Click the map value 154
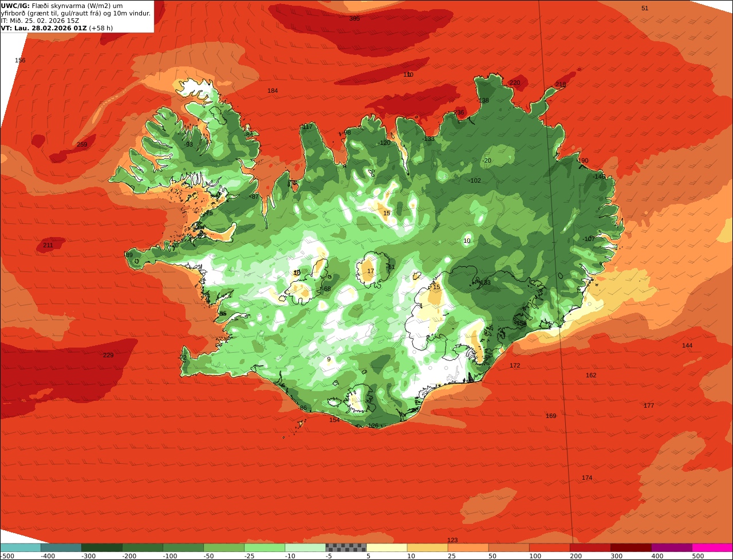Viewport: 733px width, 560px height. (x=334, y=420)
